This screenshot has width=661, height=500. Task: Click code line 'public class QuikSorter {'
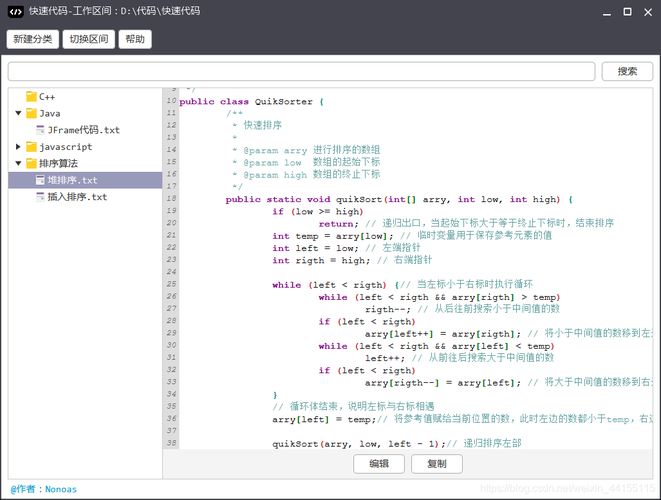tap(251, 102)
